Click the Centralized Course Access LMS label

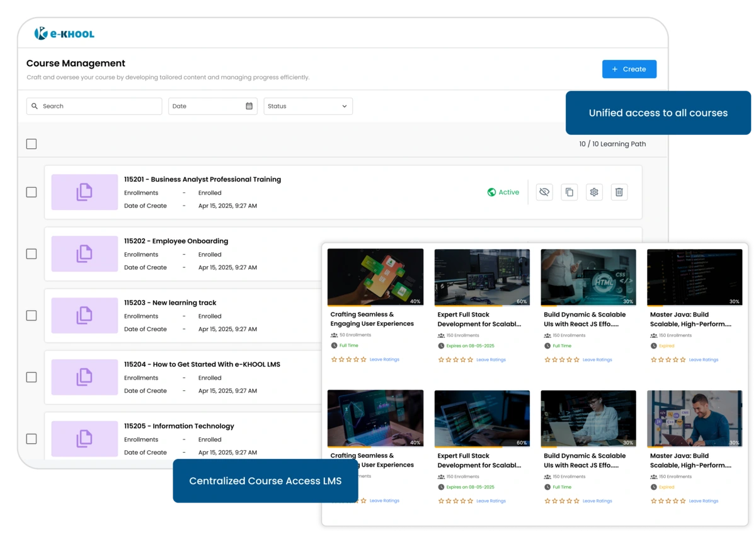[x=265, y=481]
